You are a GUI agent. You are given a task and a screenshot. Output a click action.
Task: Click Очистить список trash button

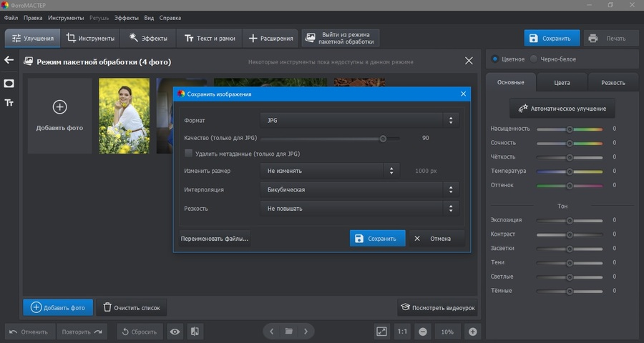(x=132, y=307)
